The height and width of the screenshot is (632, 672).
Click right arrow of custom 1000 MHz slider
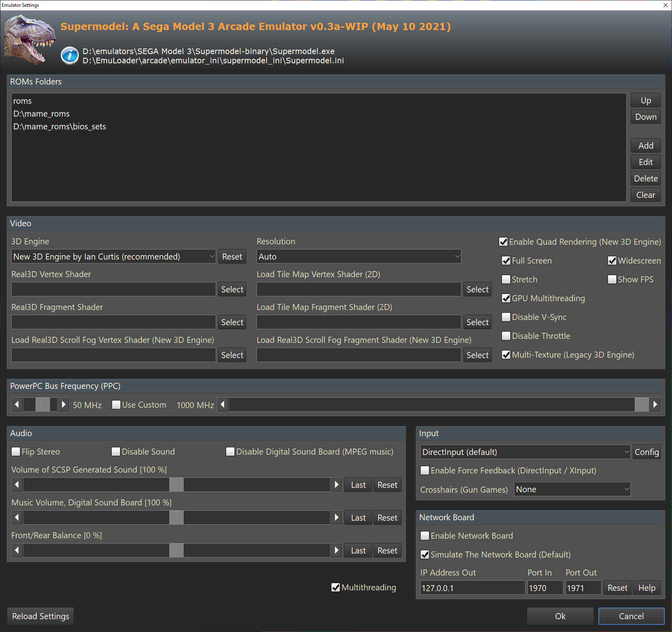click(655, 405)
